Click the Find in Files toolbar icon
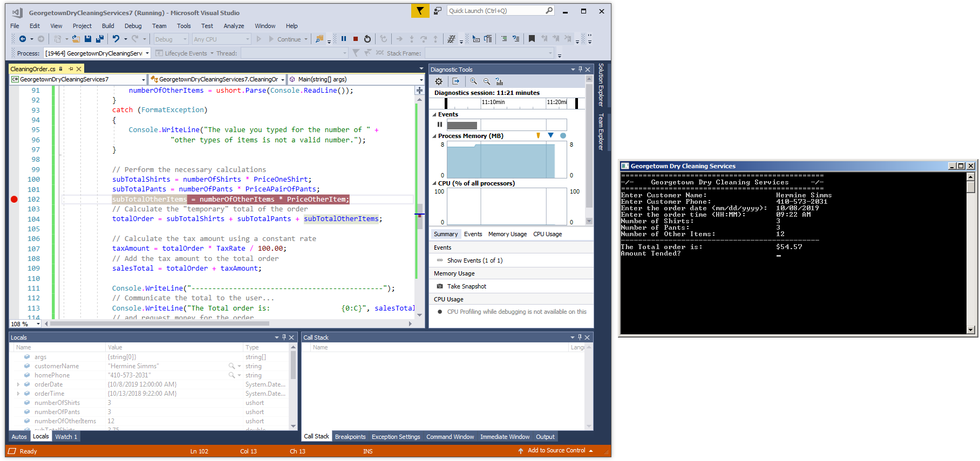Viewport: 980px width, 461px height. pos(319,39)
